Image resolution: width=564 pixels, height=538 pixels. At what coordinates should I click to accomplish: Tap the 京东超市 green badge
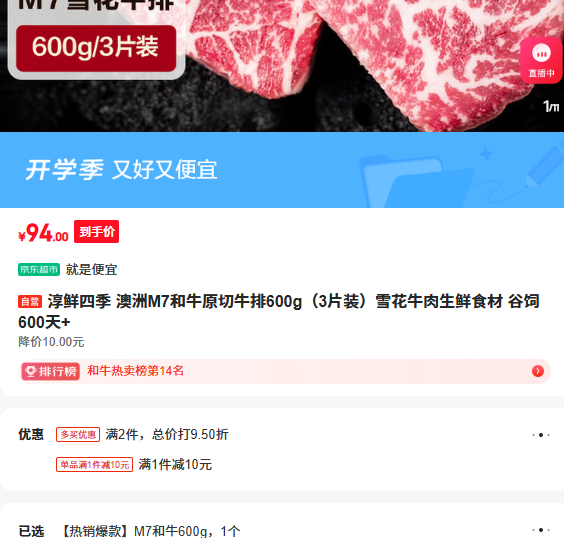[39, 269]
